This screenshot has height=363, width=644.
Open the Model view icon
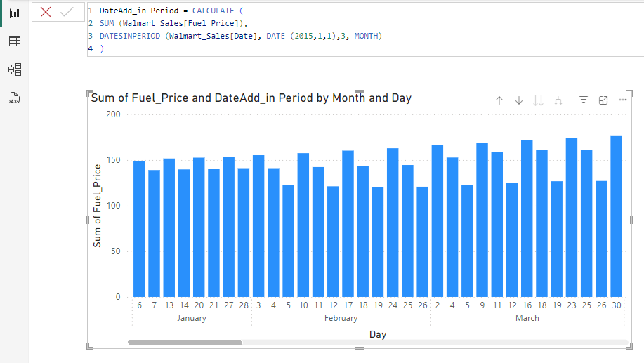[14, 70]
